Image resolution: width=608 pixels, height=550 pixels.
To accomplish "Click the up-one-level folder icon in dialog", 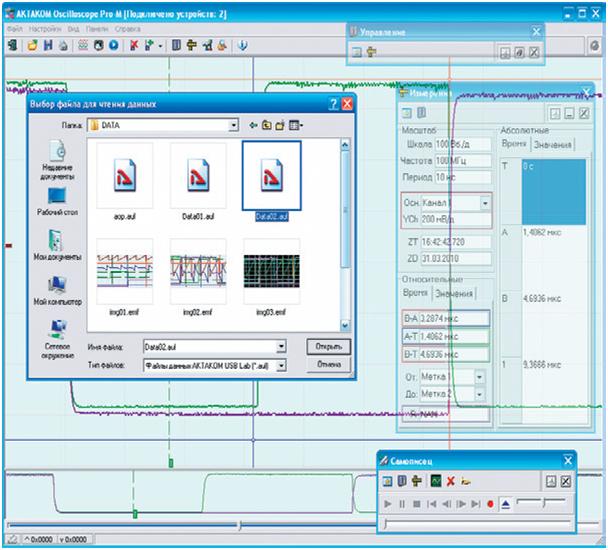I will pos(267,125).
